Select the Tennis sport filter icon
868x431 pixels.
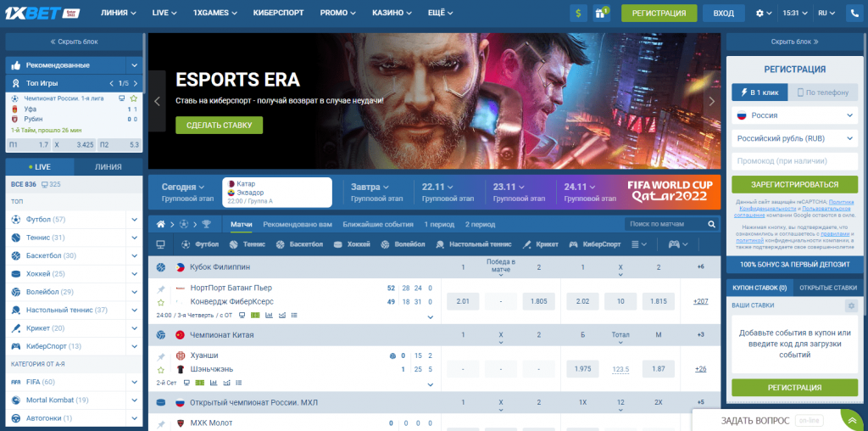tap(234, 244)
